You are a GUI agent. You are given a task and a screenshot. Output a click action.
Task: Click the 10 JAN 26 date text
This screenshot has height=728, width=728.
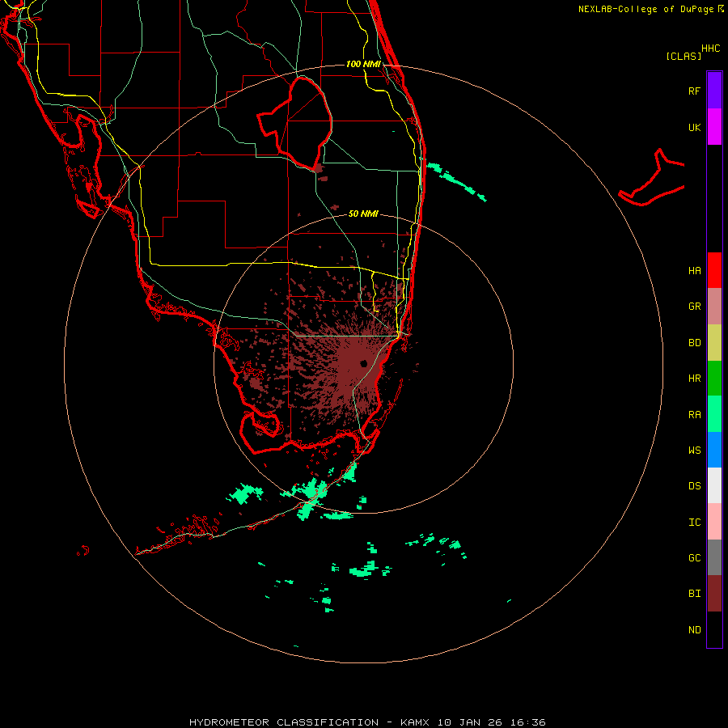[469, 722]
